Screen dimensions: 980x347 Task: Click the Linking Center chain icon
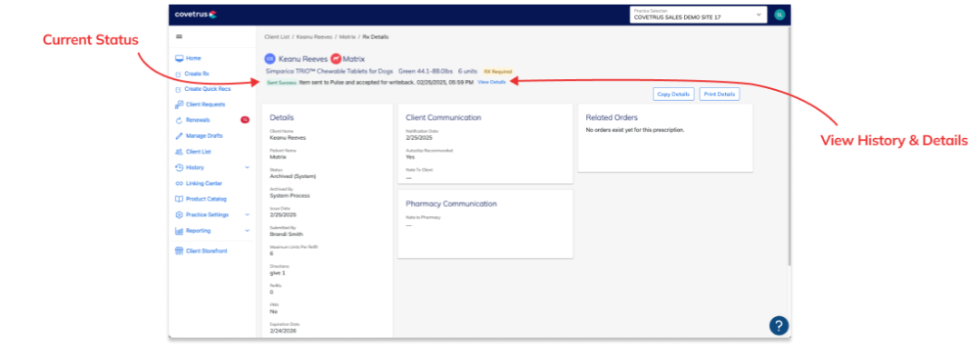180,183
